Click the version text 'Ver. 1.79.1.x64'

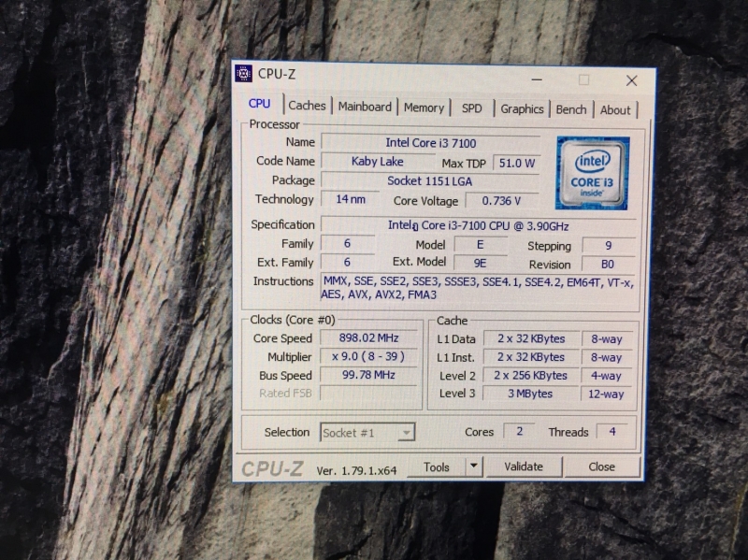click(x=357, y=470)
